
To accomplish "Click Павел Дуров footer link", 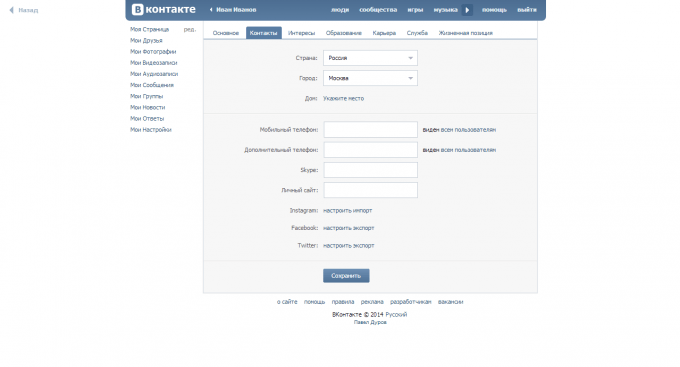I will pyautogui.click(x=370, y=322).
